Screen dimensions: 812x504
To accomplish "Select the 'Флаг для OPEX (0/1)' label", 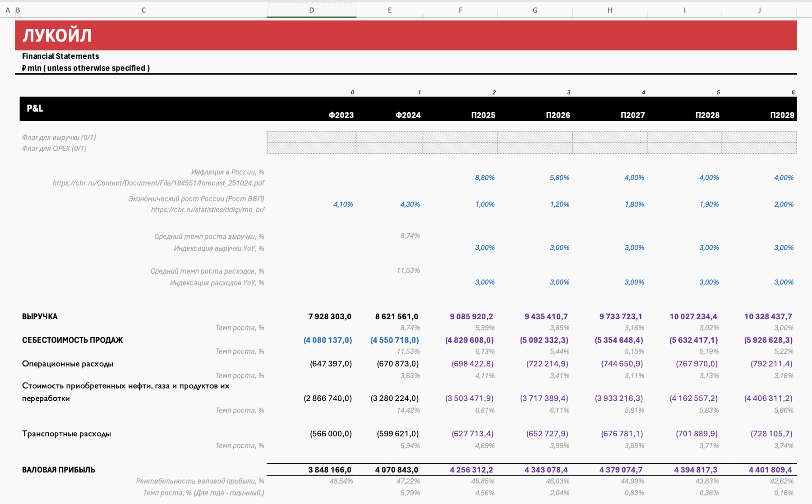I will pyautogui.click(x=54, y=148).
